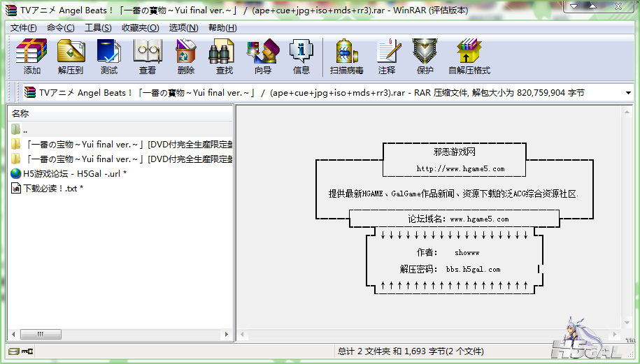Click the Delete (删除) recycle icon

pos(186,52)
